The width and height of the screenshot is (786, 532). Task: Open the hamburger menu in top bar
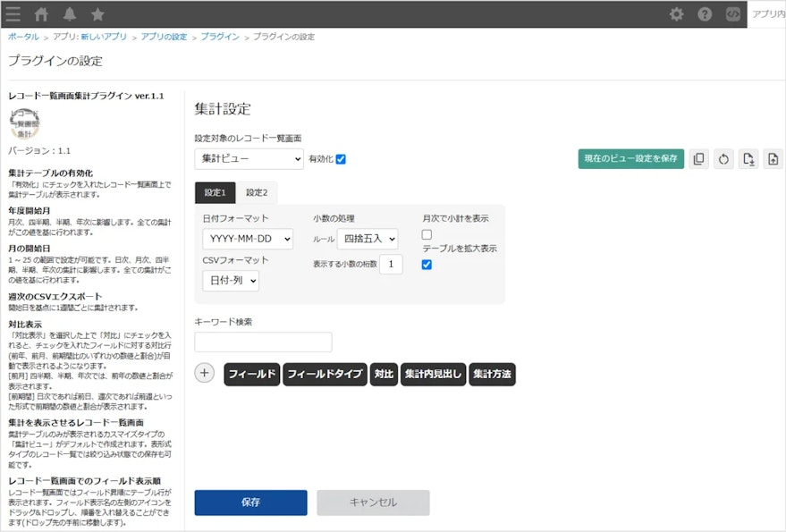pos(13,13)
